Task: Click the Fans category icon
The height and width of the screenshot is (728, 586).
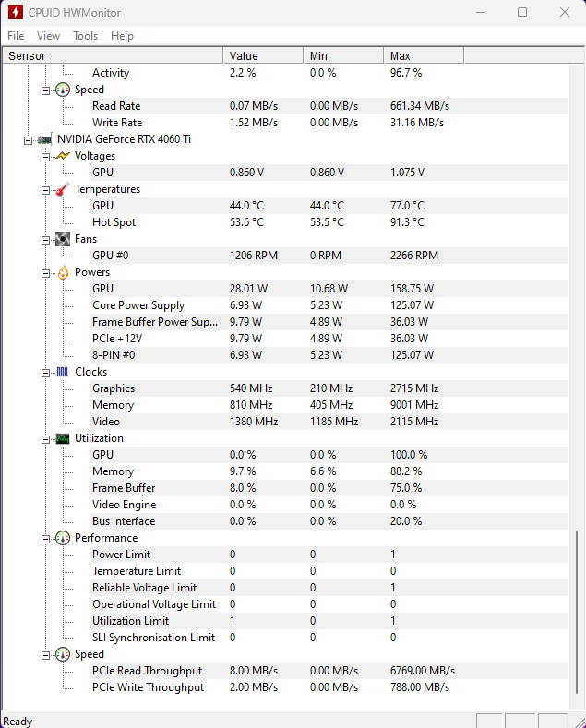Action: click(62, 239)
